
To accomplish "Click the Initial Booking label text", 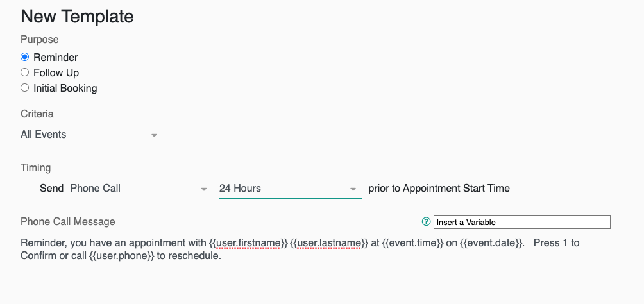I will [x=65, y=89].
